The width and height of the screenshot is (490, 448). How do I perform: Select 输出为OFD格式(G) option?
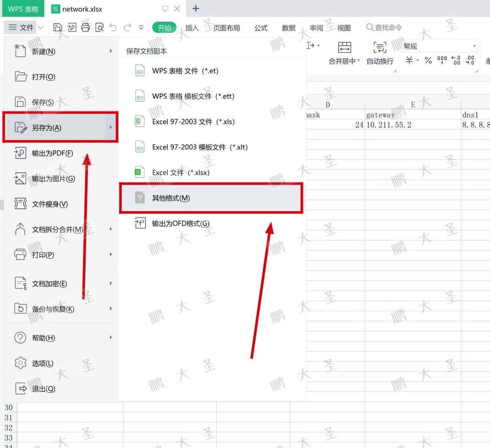tap(212, 223)
